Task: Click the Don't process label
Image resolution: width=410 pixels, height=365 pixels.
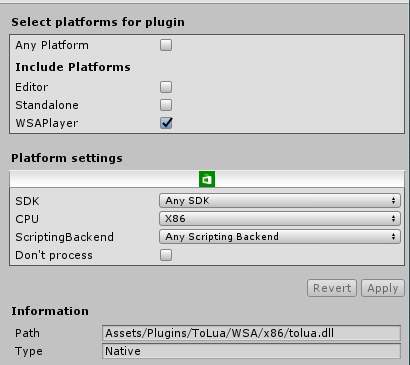Action: pyautogui.click(x=54, y=255)
